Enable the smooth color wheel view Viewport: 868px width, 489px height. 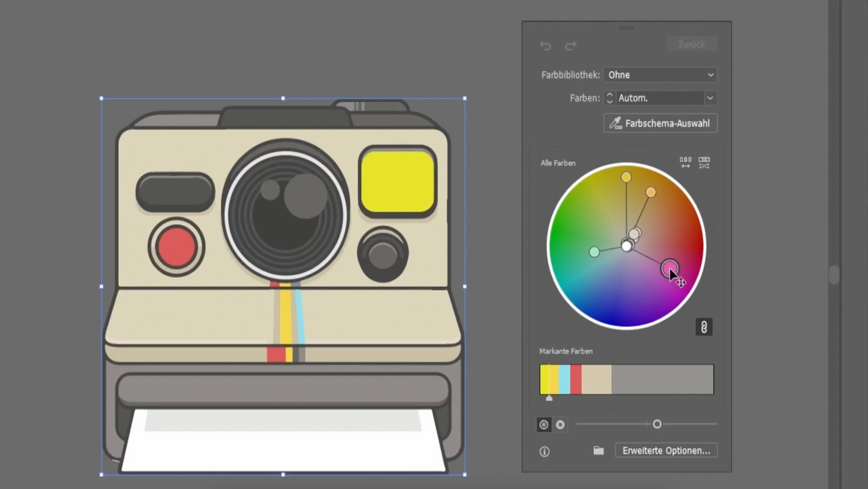(x=543, y=424)
